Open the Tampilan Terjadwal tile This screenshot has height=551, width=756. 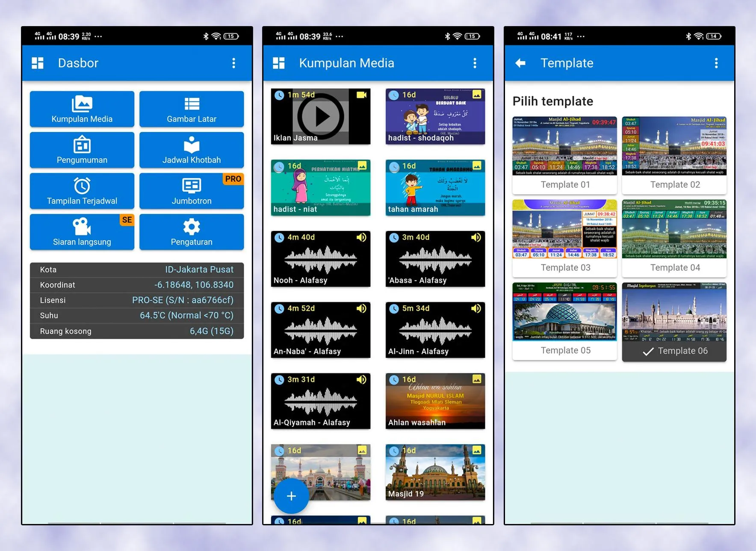click(x=82, y=191)
